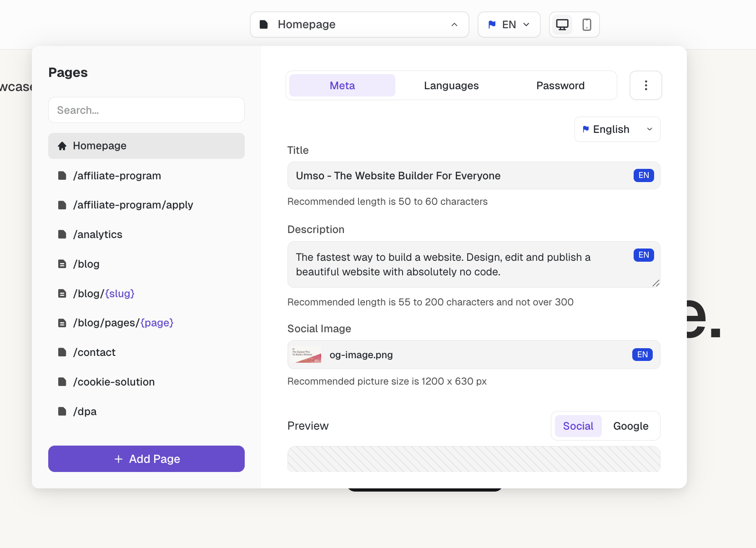Click the page icon next to /analytics
This screenshot has height=548, width=756.
[x=62, y=234]
